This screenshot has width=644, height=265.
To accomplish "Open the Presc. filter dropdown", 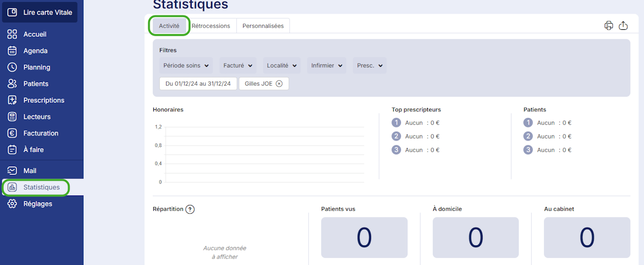I will click(x=370, y=65).
